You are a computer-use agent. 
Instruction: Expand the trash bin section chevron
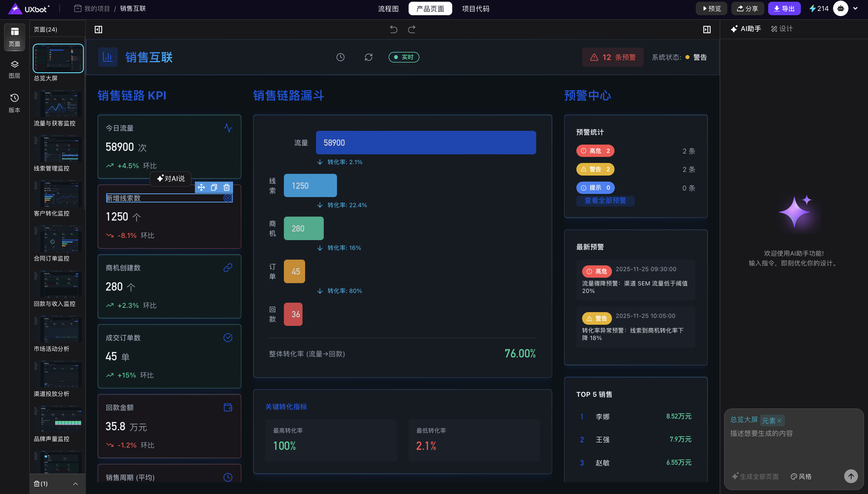[x=75, y=484]
